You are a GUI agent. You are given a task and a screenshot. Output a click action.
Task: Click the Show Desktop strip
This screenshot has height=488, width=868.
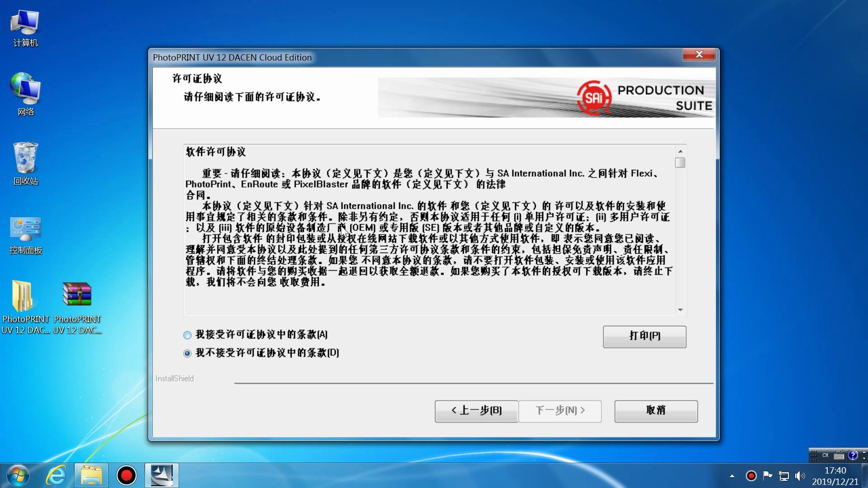(865, 475)
